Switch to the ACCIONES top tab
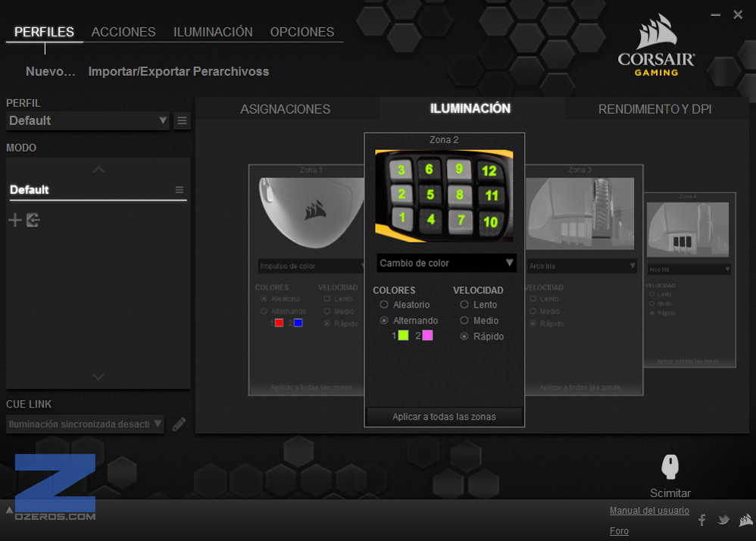The image size is (756, 541). click(123, 32)
